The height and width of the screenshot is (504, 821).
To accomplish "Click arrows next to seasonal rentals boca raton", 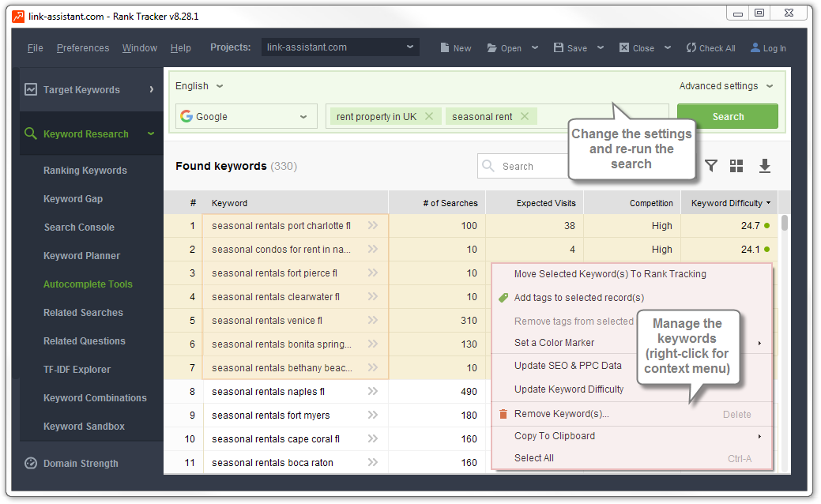I will pyautogui.click(x=373, y=462).
